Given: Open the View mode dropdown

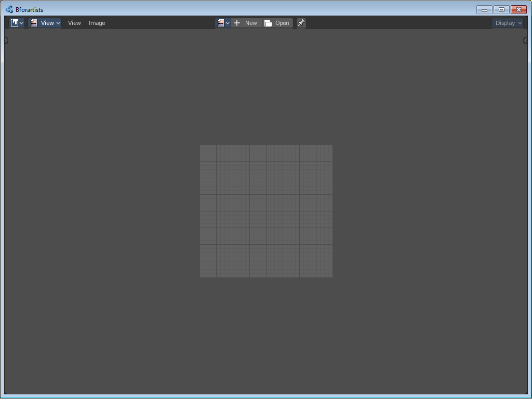Looking at the screenshot, I should pyautogui.click(x=45, y=23).
